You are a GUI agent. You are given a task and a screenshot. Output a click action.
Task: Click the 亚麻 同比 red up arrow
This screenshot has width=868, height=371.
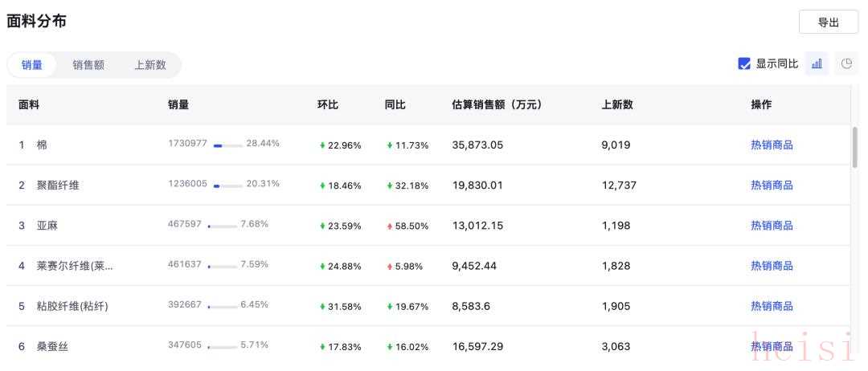[x=390, y=226]
